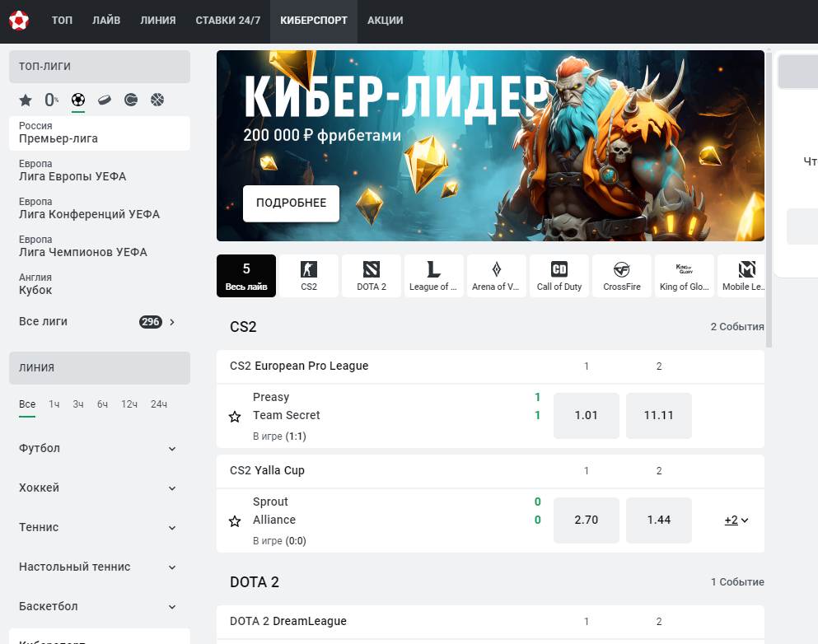Open CS2 European Pro League header

(299, 366)
